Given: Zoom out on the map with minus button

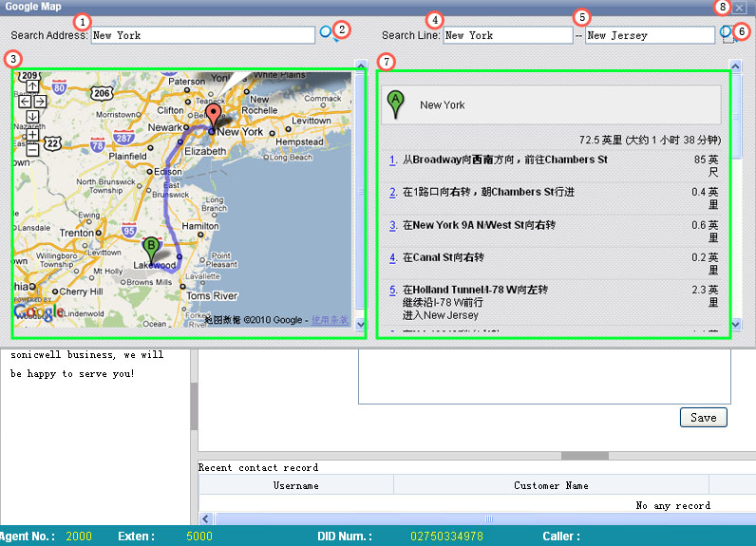Looking at the screenshot, I should tap(32, 149).
